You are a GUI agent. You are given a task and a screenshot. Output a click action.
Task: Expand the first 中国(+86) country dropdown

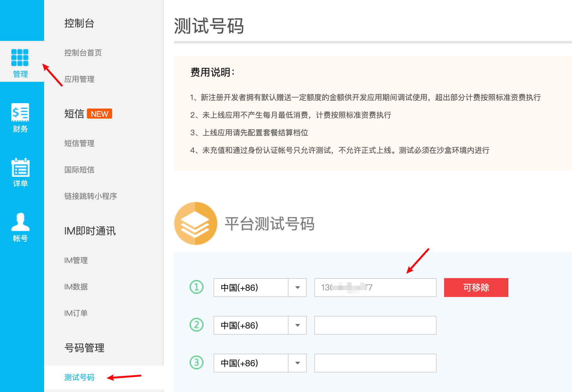297,288
